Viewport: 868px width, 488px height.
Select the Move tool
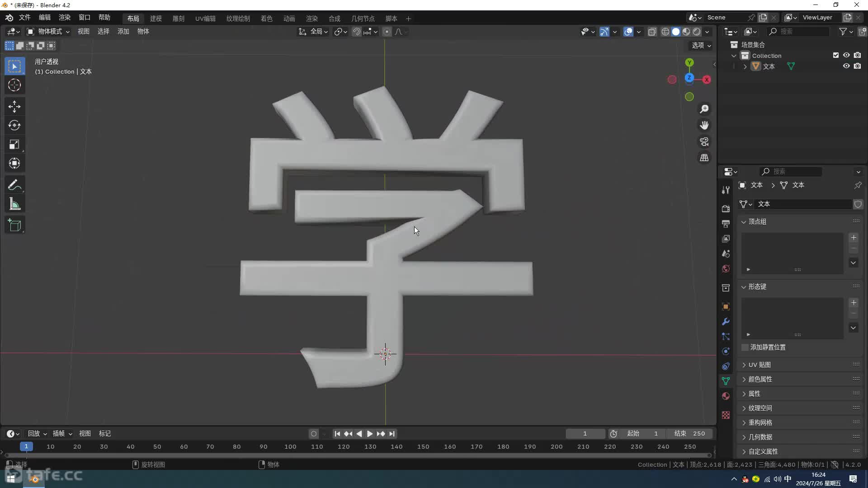click(x=14, y=107)
